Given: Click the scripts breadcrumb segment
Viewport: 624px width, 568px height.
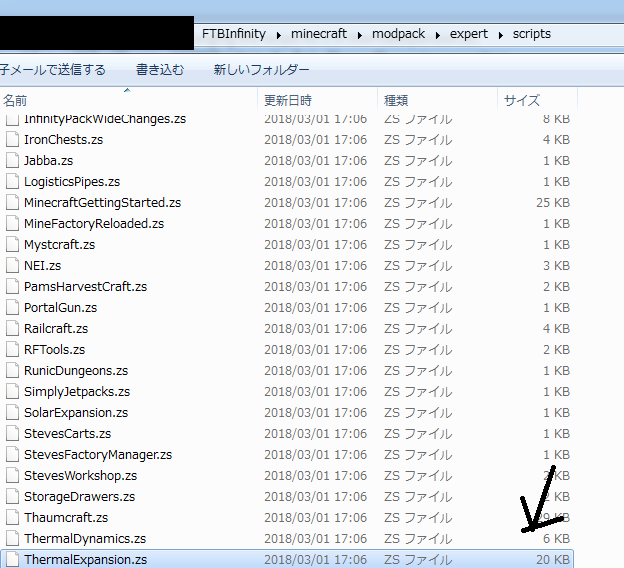Looking at the screenshot, I should pyautogui.click(x=532, y=34).
